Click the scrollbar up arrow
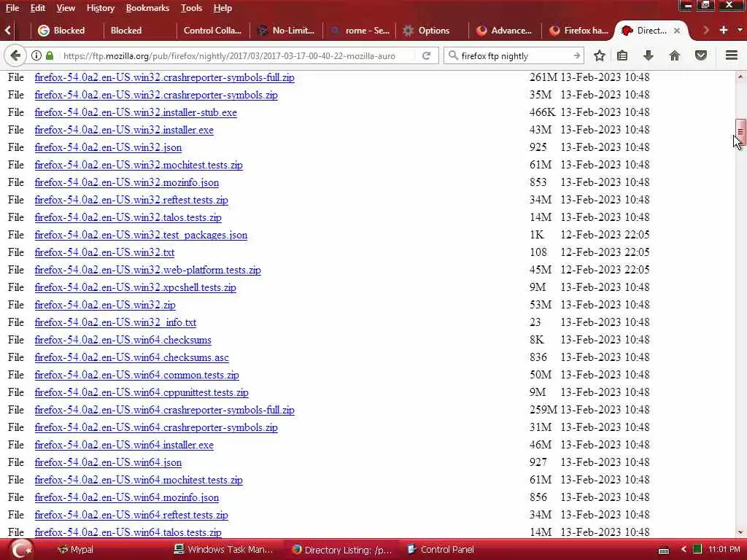Screen dimensions: 747x560 740,76
